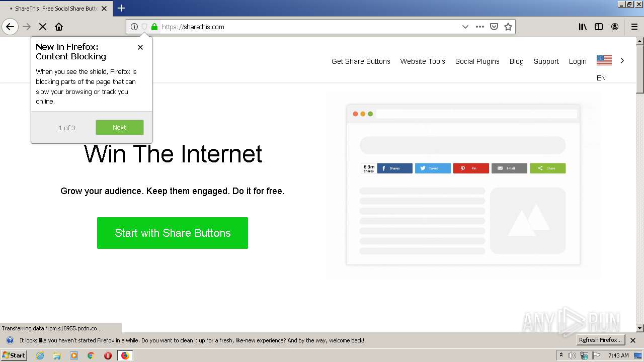Click Start with Share Buttons button

pos(173,233)
